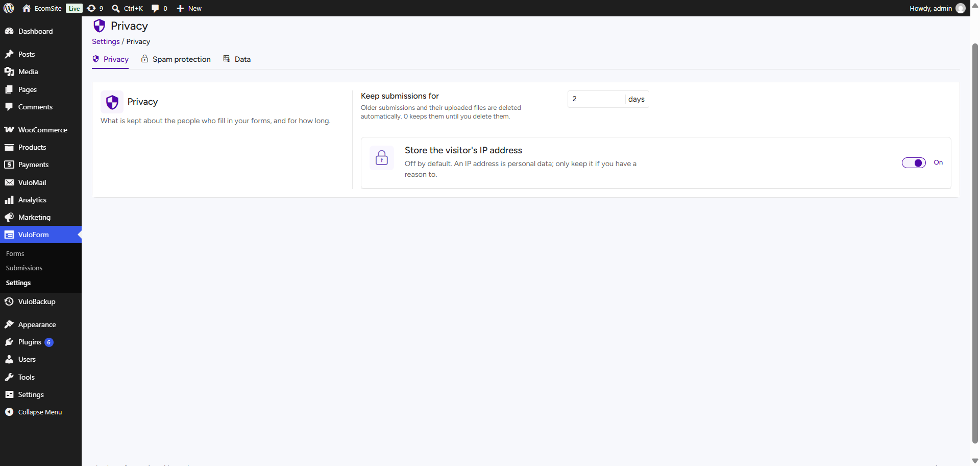
Task: Click the VuloBackup clock icon
Action: coord(9,301)
